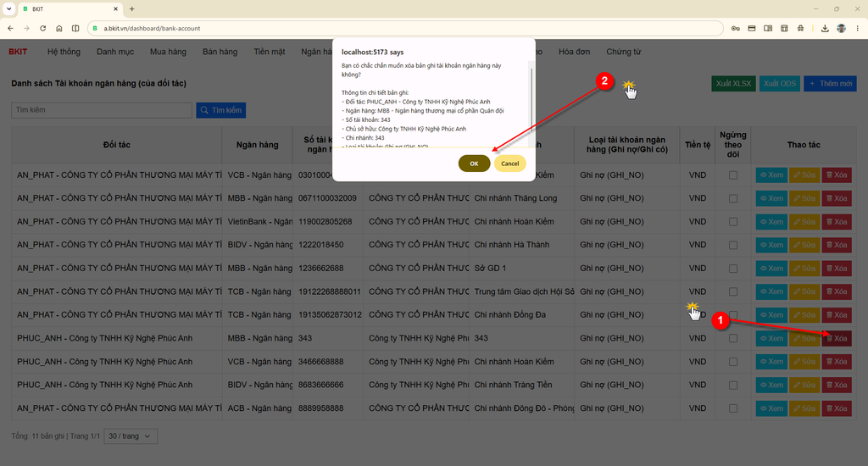Click Xóa for the ACB account 8889958888 row
Screen dimensions: 868x466
(x=837, y=408)
